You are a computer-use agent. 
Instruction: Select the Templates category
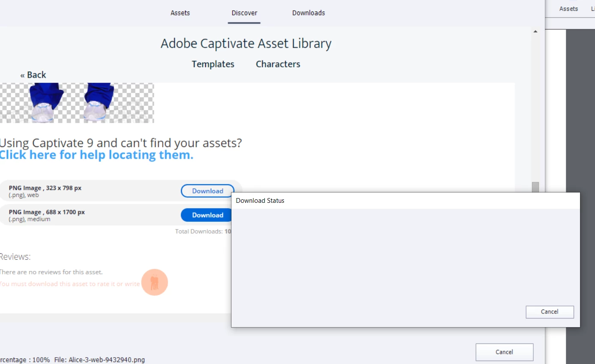tap(213, 64)
